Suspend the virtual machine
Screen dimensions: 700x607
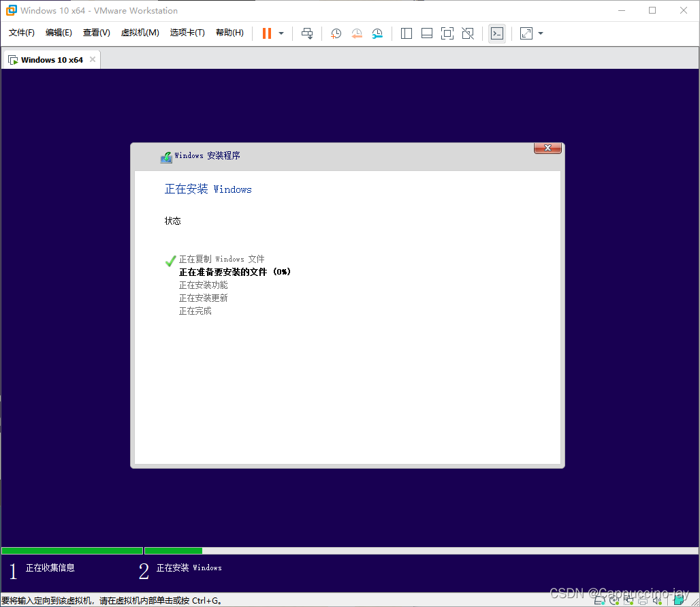pos(266,33)
